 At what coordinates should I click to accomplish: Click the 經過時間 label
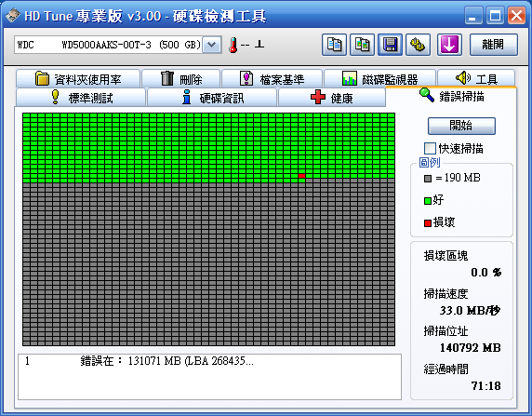click(x=446, y=369)
